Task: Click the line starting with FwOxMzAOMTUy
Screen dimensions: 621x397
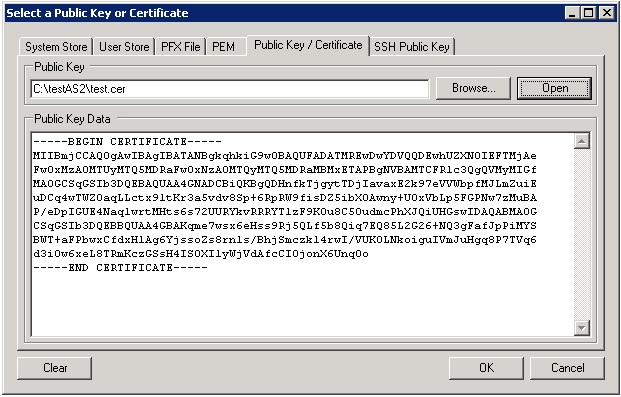Action: 285,170
